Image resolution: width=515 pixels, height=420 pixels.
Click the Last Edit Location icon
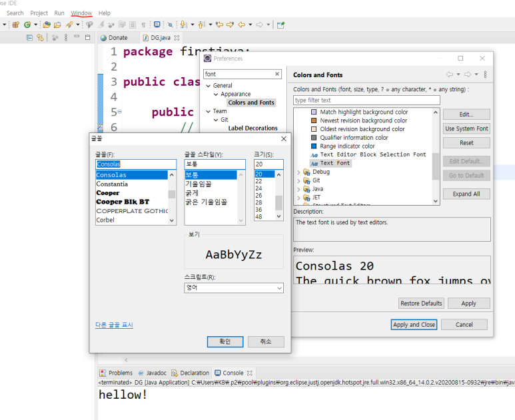click(219, 25)
